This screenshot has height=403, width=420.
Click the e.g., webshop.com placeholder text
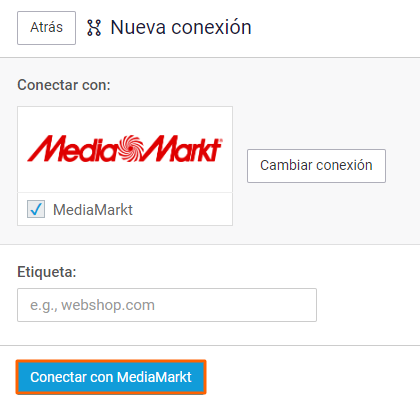[x=92, y=305]
